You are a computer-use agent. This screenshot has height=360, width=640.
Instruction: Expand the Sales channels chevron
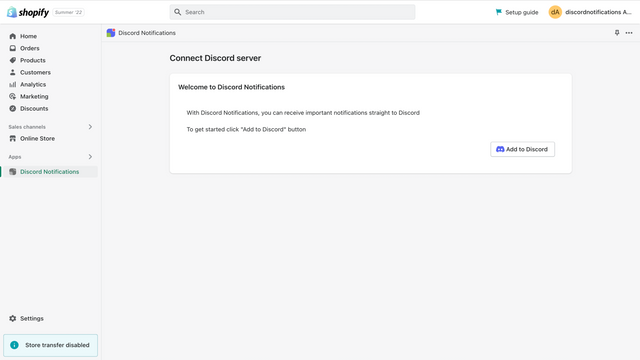[x=90, y=127]
